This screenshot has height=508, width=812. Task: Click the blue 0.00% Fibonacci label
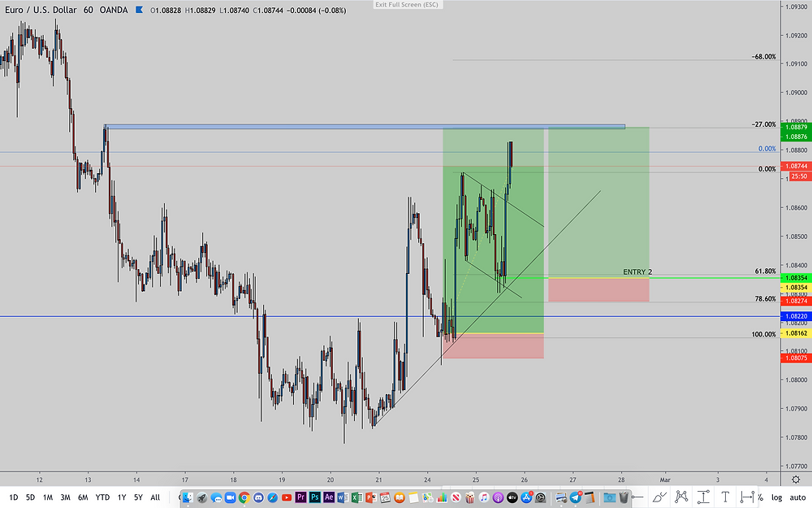767,149
